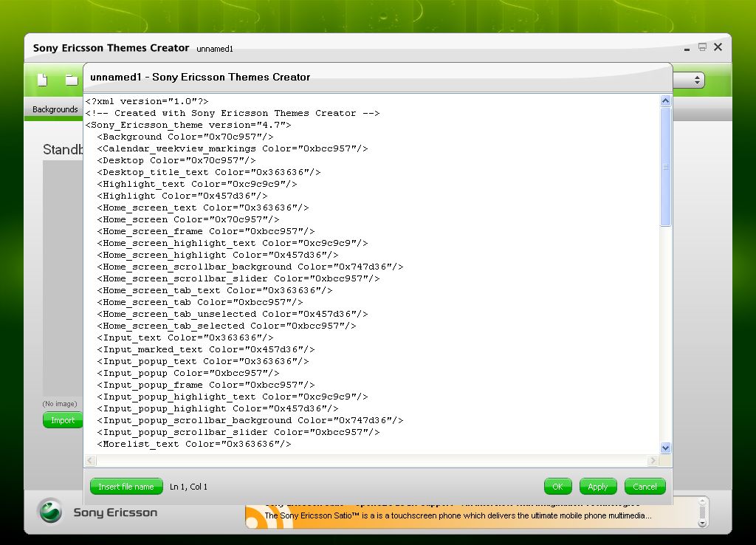
Task: Click the news ticker up/down stepper
Action: 703,513
